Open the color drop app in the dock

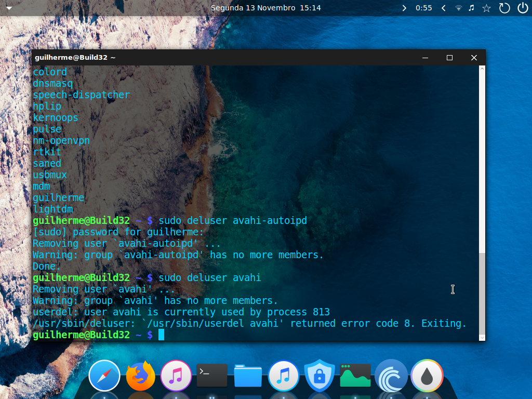click(427, 376)
